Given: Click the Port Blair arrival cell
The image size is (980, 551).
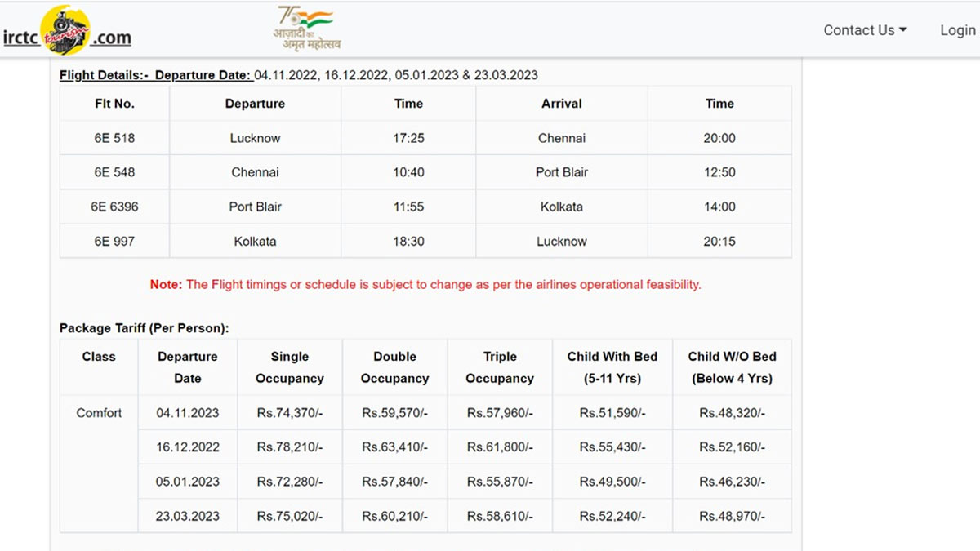Looking at the screenshot, I should point(562,172).
